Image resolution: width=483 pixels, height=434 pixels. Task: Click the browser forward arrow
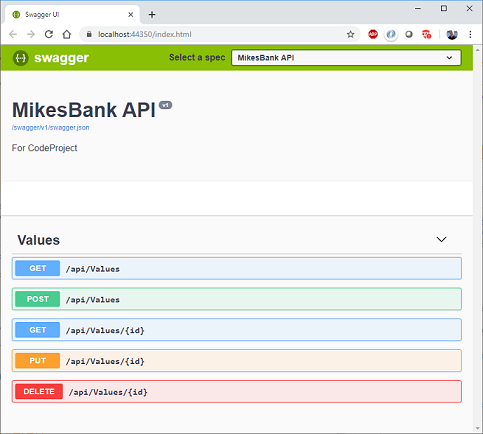[31, 34]
